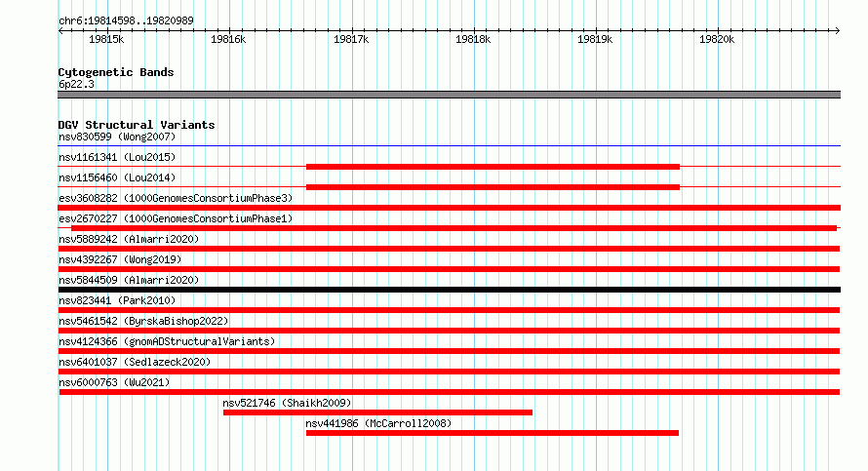868x471 pixels.
Task: Click the esv3608282 red variant bar
Action: pos(449,208)
